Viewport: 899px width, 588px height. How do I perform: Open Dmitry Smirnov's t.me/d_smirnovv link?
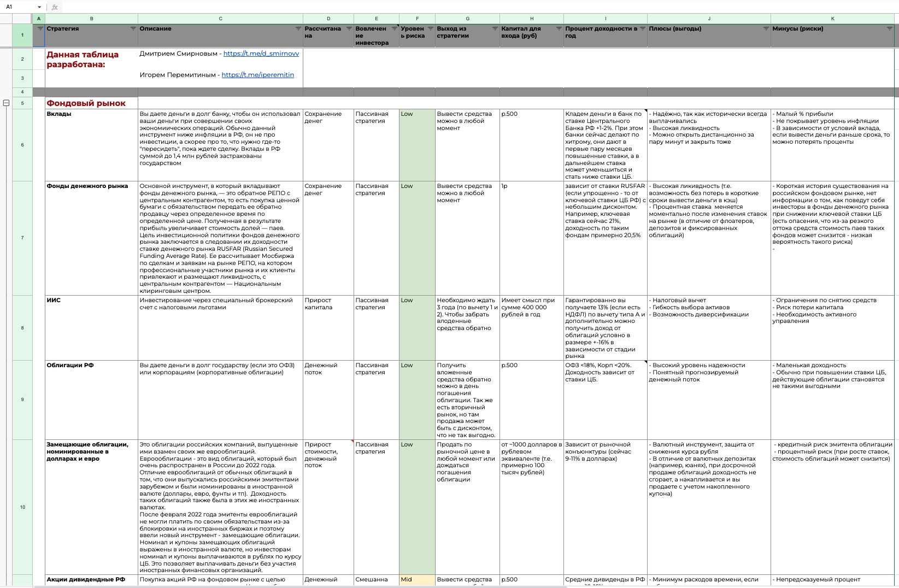(261, 54)
